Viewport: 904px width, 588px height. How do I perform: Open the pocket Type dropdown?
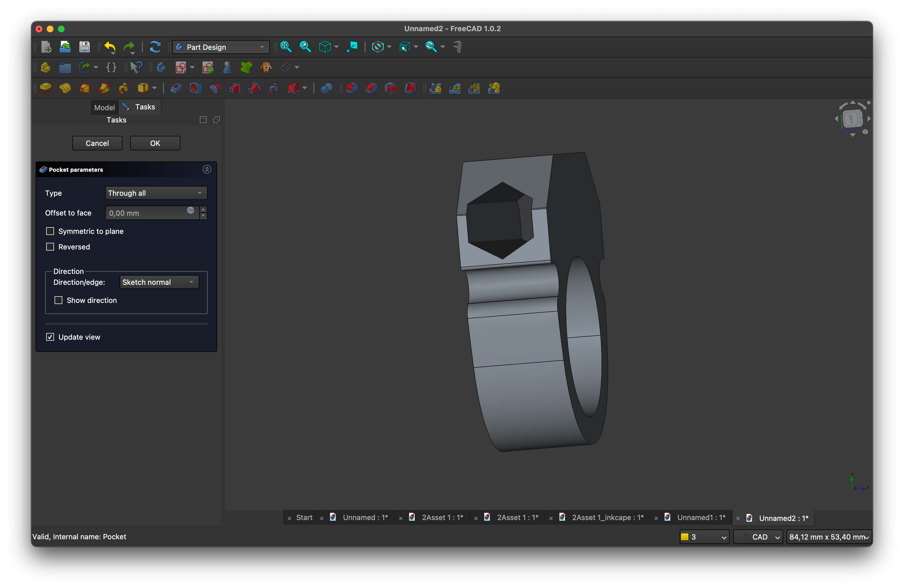tap(156, 193)
